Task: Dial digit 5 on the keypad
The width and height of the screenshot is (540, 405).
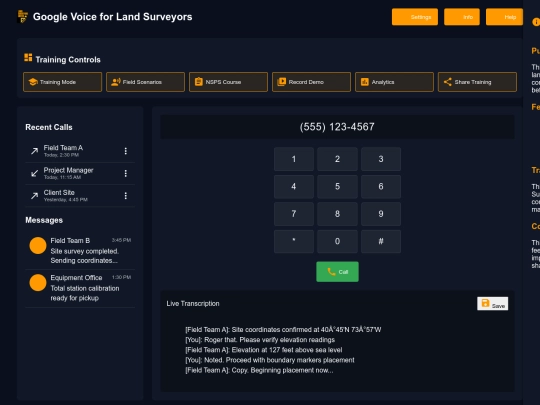Action: click(338, 187)
